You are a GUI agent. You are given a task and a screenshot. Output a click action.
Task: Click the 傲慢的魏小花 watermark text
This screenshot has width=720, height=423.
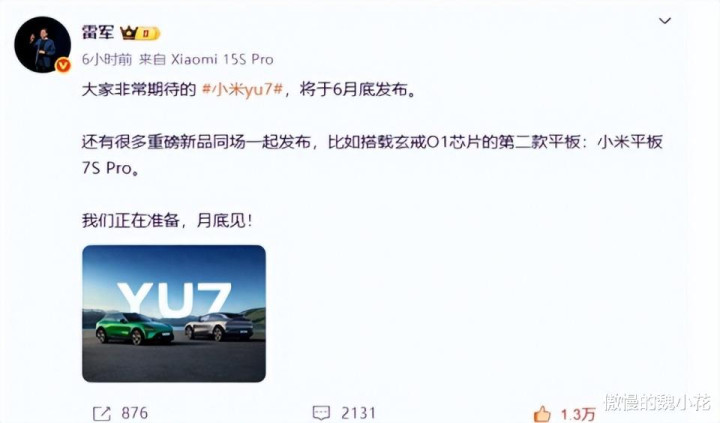coord(657,402)
